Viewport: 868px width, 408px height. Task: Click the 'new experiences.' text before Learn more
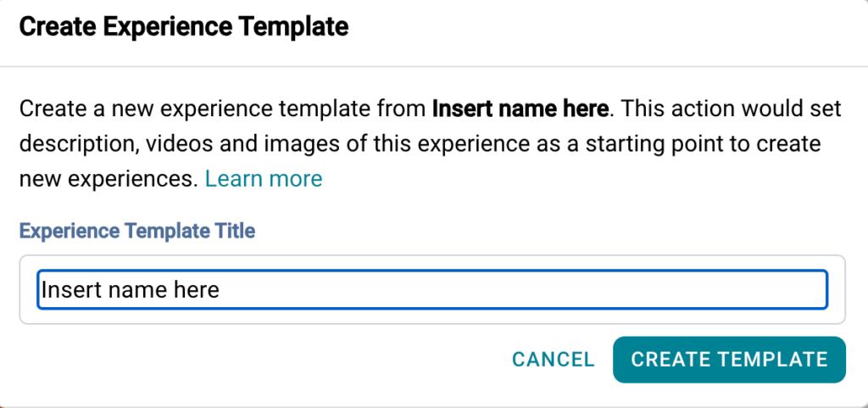tap(108, 179)
